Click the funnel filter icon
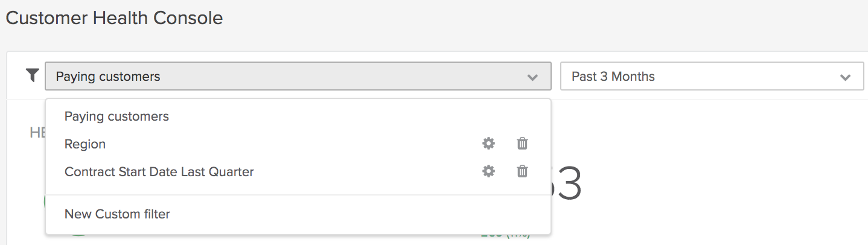Image resolution: width=868 pixels, height=245 pixels. point(32,75)
